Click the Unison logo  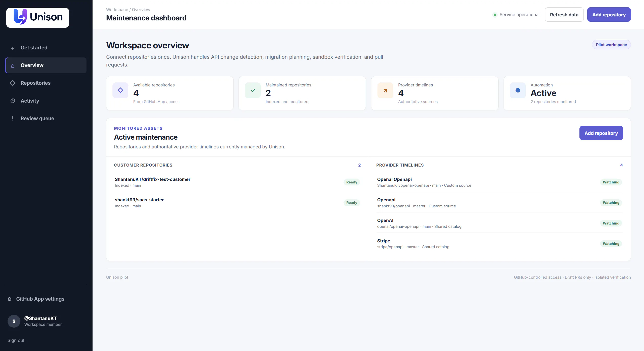[38, 17]
